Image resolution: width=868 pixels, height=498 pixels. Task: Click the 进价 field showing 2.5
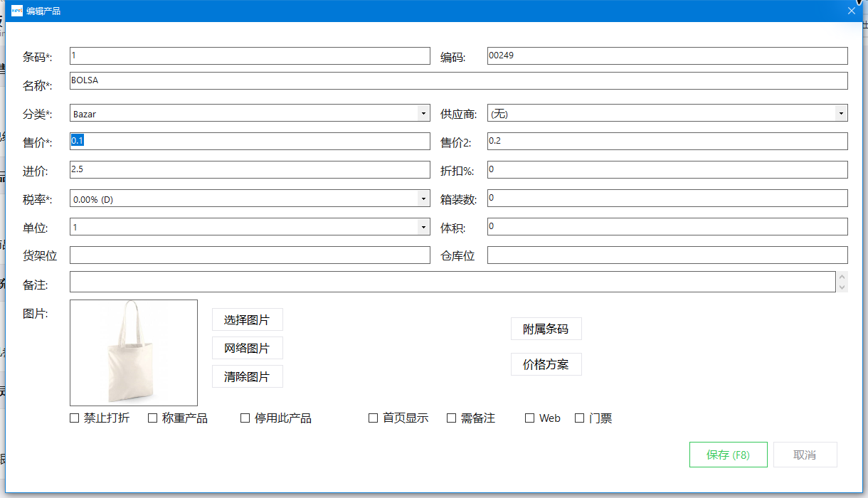point(250,170)
